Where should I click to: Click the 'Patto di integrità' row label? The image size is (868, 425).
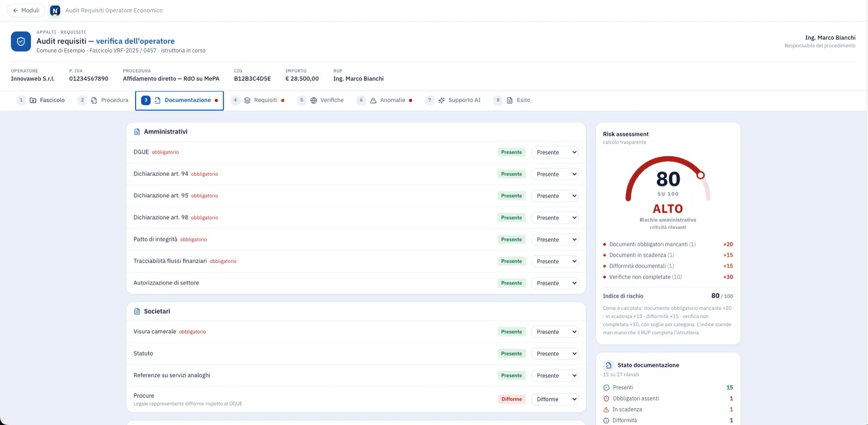(x=155, y=239)
